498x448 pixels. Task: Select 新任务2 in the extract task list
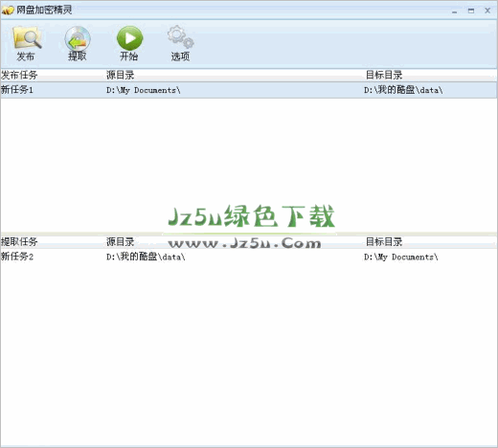click(x=17, y=257)
